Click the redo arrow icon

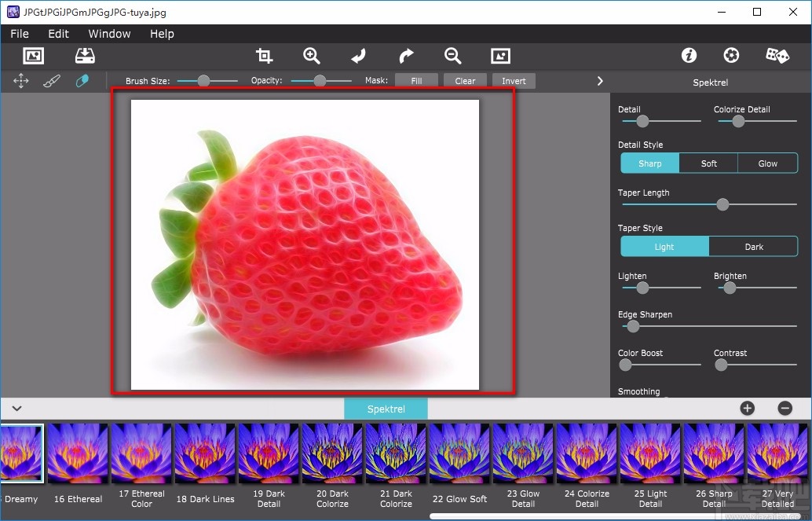point(406,56)
